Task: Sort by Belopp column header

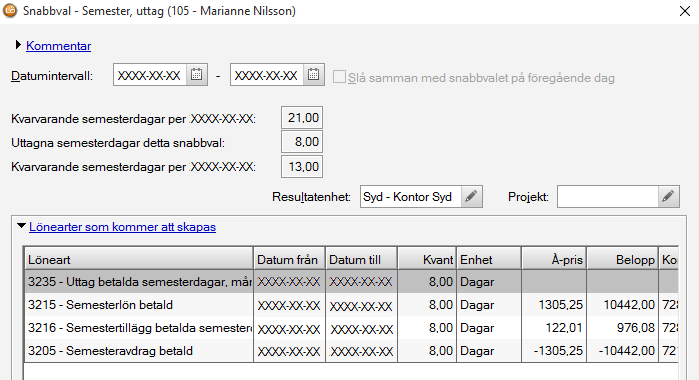Action: pos(622,260)
